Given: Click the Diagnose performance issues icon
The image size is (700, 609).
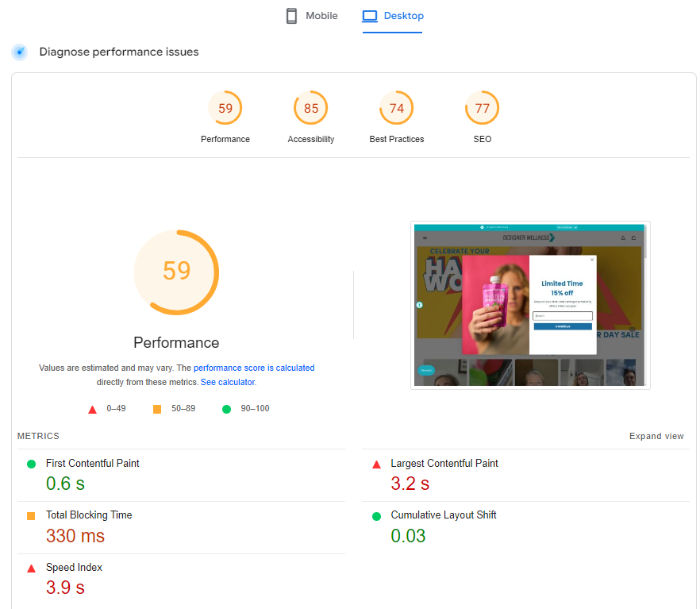Looking at the screenshot, I should [x=20, y=52].
